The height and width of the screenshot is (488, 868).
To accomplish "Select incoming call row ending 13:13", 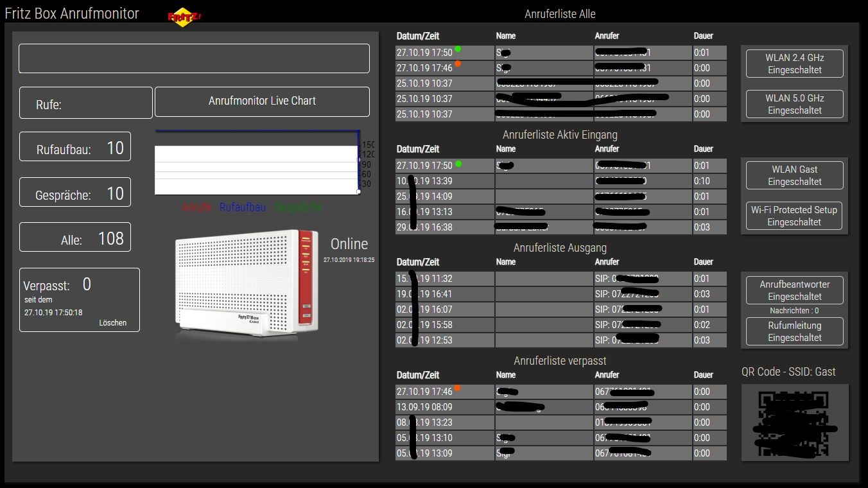I will (561, 212).
